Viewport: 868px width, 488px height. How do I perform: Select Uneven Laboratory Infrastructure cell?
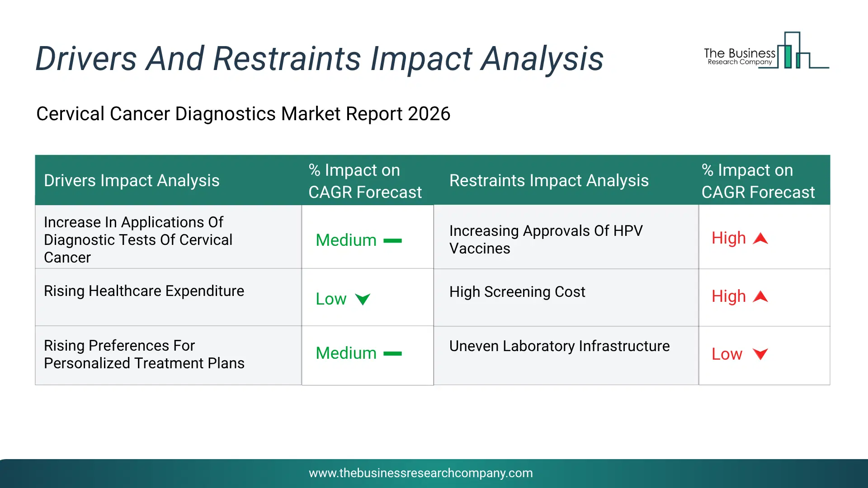click(566, 356)
